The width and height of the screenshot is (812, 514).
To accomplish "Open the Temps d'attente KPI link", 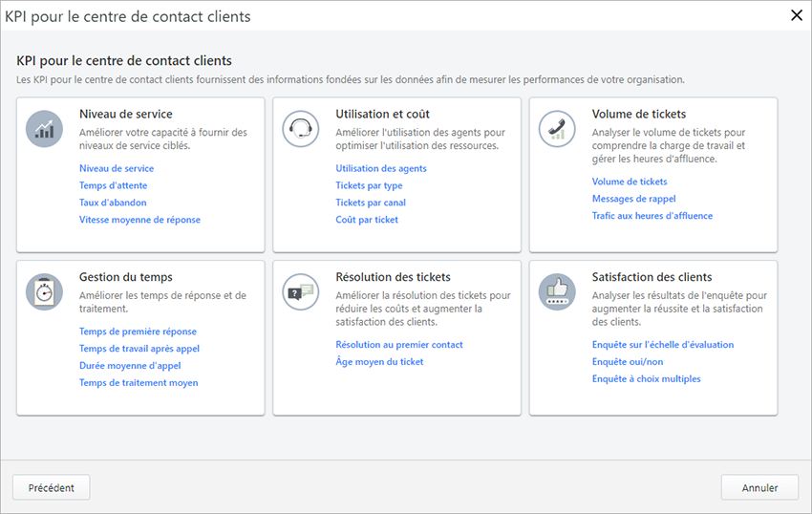I will (x=113, y=185).
